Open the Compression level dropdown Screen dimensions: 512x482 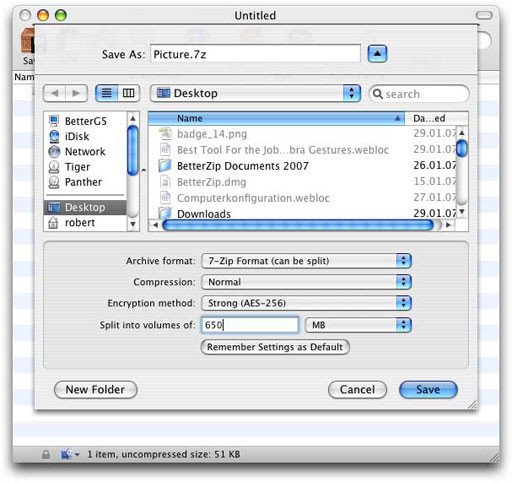[x=306, y=282]
